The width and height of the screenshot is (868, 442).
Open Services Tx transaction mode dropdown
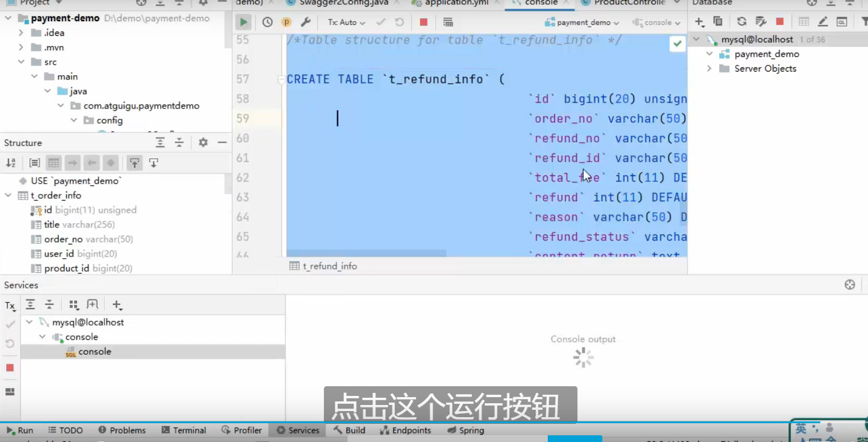(x=10, y=306)
